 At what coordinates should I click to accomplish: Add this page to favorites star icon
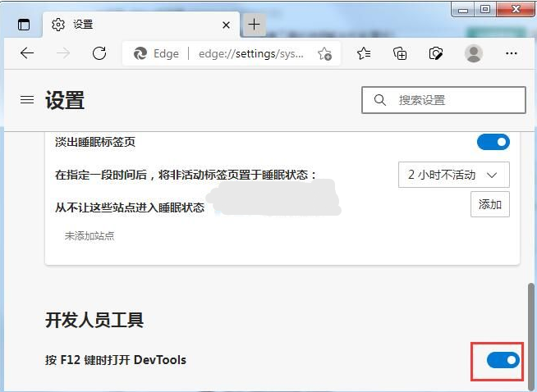tap(324, 53)
